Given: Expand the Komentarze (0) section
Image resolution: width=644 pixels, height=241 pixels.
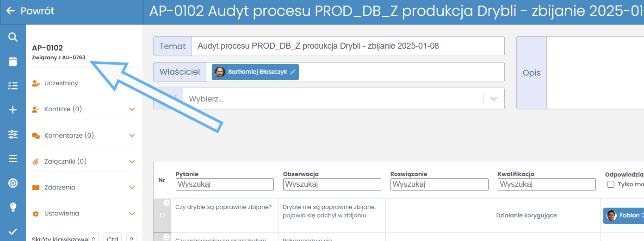Looking at the screenshot, I should [132, 136].
